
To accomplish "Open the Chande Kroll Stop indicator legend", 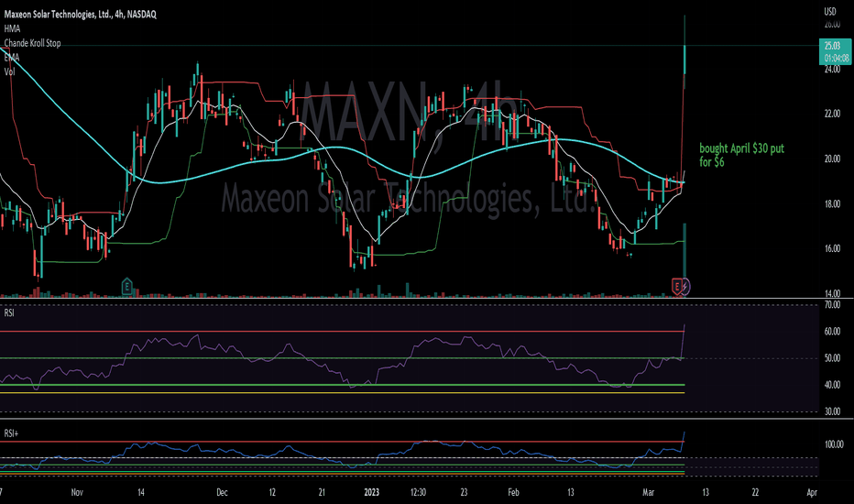I will point(33,43).
